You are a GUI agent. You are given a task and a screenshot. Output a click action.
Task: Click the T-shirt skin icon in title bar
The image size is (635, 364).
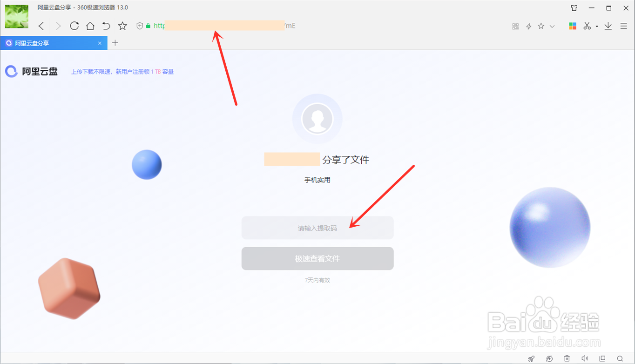tap(574, 8)
